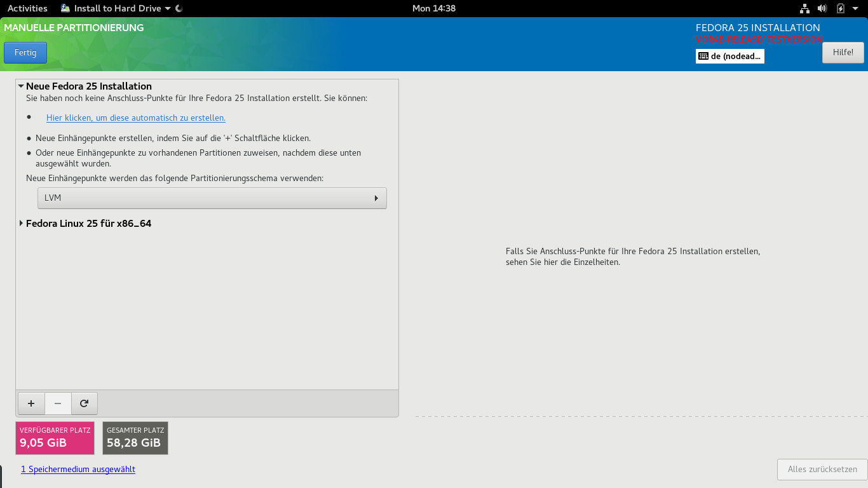Open the system menu arrow in top bar

tap(855, 8)
